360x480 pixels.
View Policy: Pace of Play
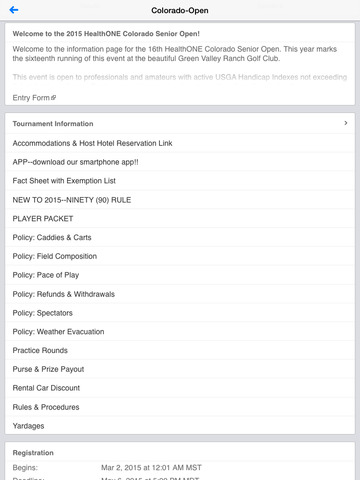[x=180, y=275]
